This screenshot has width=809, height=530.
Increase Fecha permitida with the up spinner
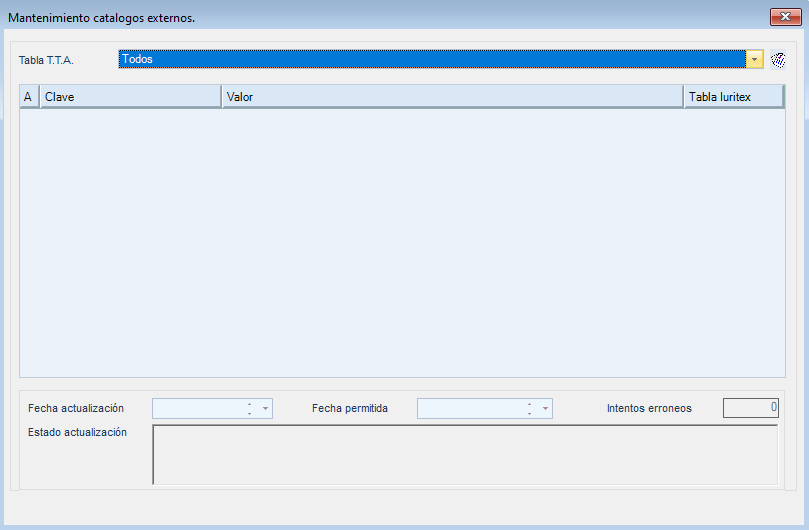point(529,405)
